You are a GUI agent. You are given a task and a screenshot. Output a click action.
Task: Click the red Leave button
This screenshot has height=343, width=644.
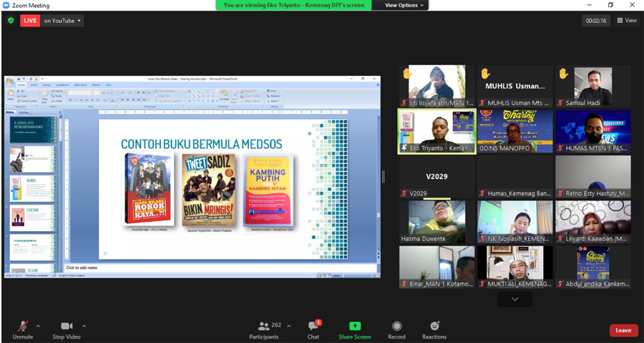(x=623, y=330)
